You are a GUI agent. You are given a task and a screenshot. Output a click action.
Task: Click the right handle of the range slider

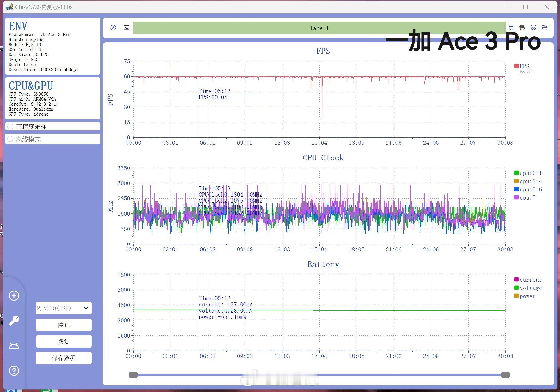point(505,375)
